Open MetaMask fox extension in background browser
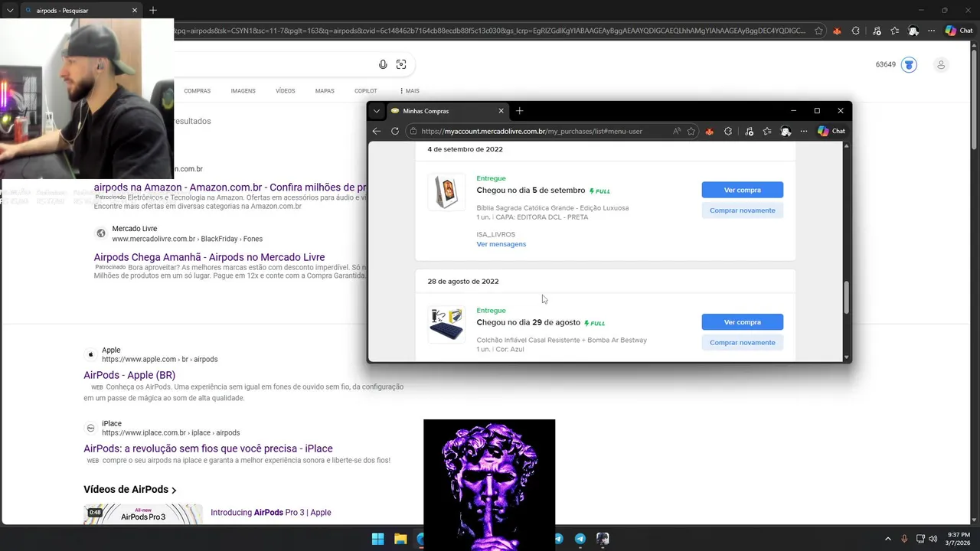Viewport: 980px width, 551px height. point(837,31)
